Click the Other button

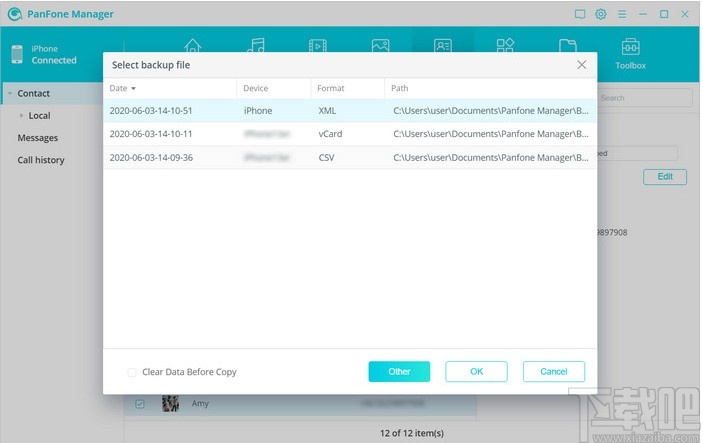point(399,371)
